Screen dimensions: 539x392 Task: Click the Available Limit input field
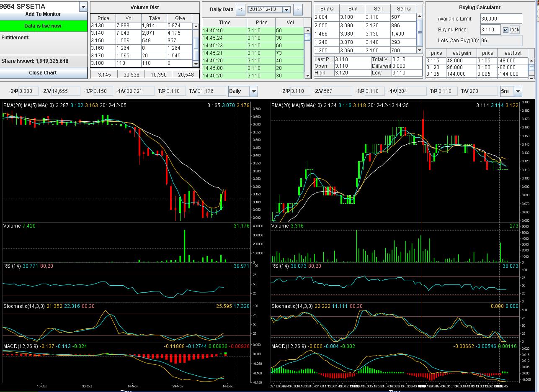501,19
